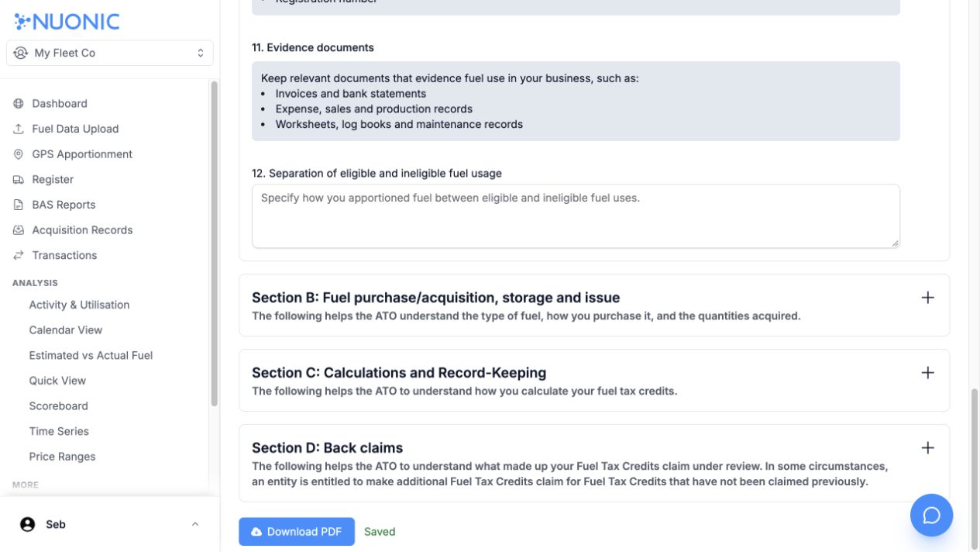Click the sidebar scrollbar
Image resolution: width=980 pixels, height=552 pixels.
[x=214, y=244]
